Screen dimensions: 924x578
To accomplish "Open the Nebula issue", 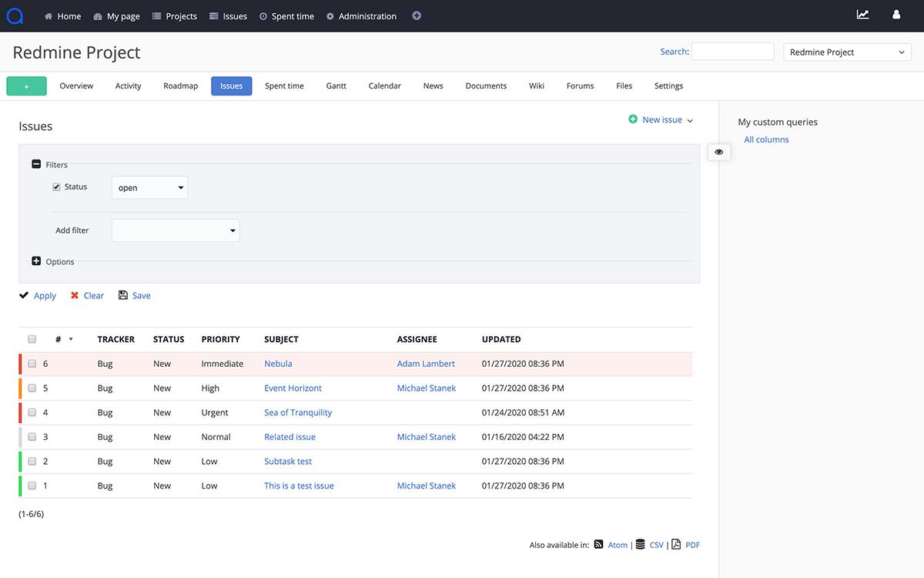I will 278,364.
